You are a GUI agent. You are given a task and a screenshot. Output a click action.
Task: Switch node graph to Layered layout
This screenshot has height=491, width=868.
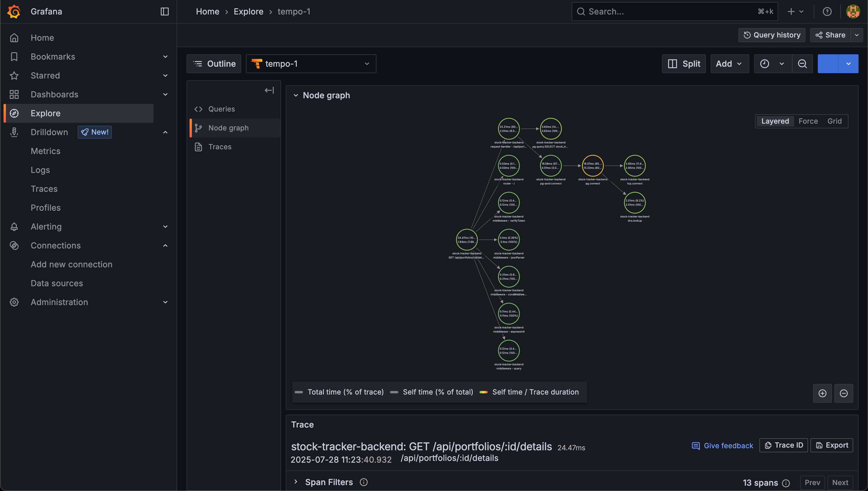coord(775,121)
